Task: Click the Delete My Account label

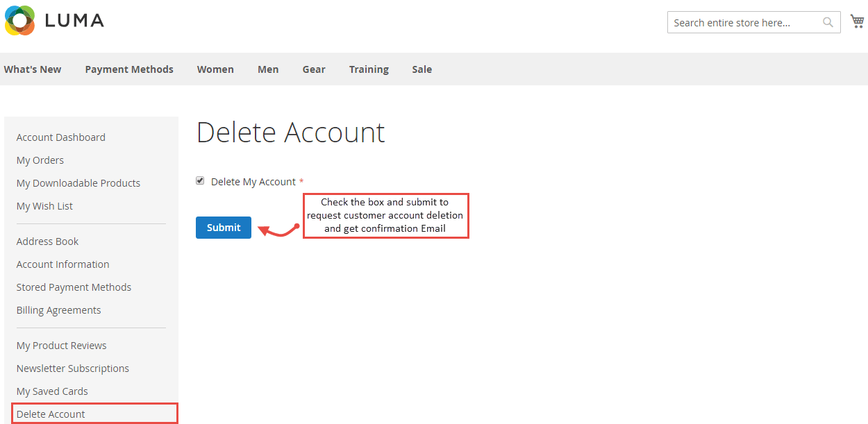Action: point(253,182)
